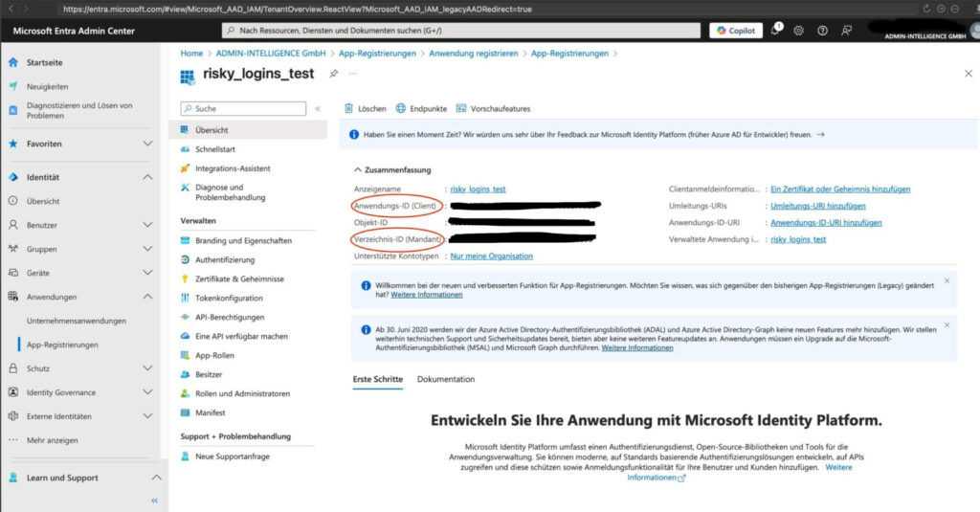This screenshot has height=512, width=980.
Task: Close the risky_logins_test blade
Action: (x=969, y=74)
